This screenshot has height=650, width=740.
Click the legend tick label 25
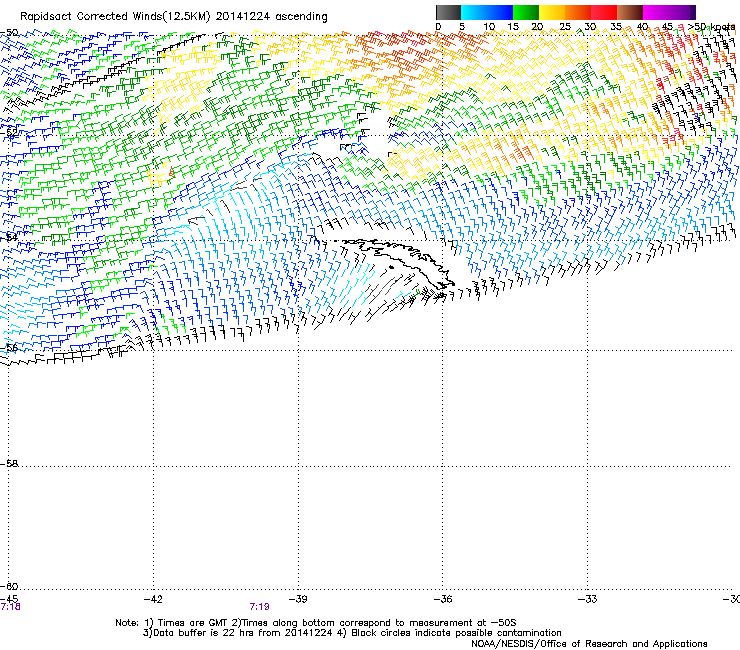click(x=564, y=27)
